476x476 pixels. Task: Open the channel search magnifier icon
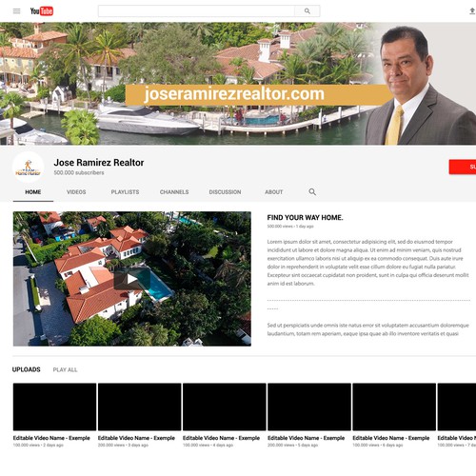tap(312, 191)
